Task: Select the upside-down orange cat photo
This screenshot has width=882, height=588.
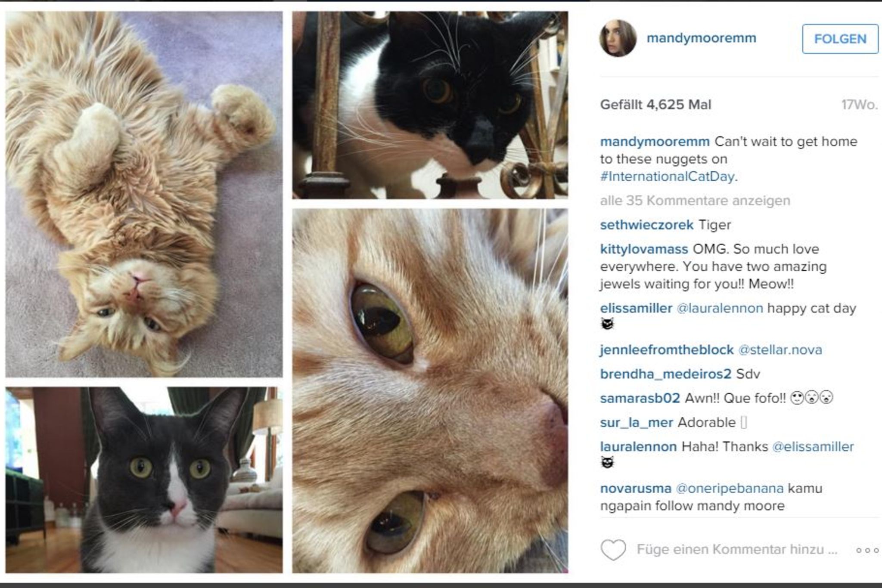Action: click(x=144, y=194)
